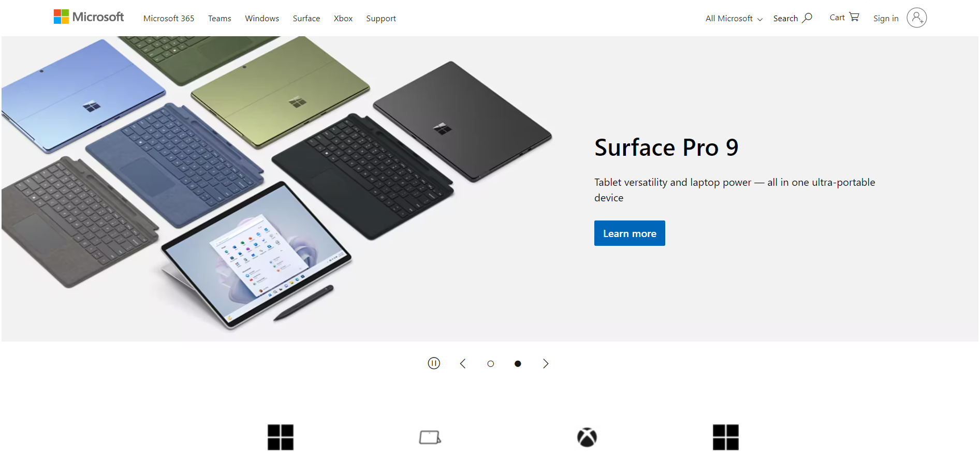
Task: Open the search magnifier icon
Action: click(807, 18)
